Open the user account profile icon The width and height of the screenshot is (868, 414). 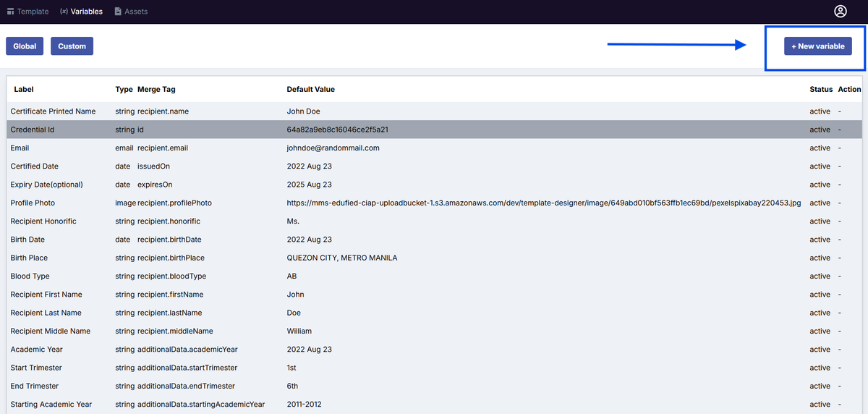[x=840, y=12]
